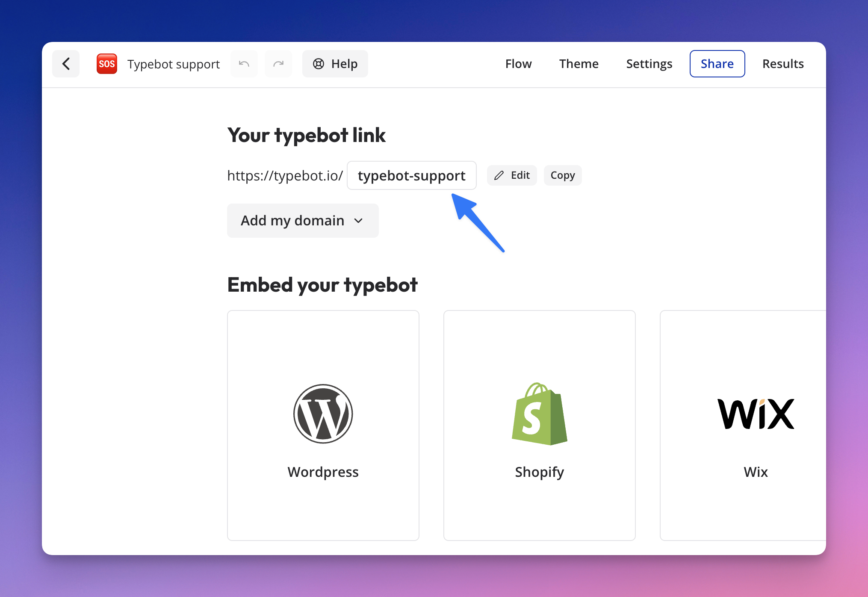
Task: Switch to the Flow tab
Action: 518,63
